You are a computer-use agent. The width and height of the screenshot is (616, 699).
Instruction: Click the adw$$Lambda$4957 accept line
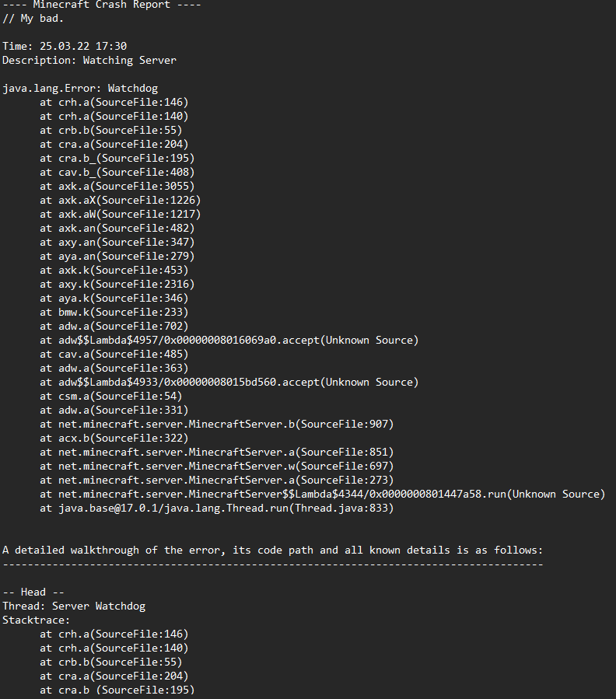click(229, 341)
